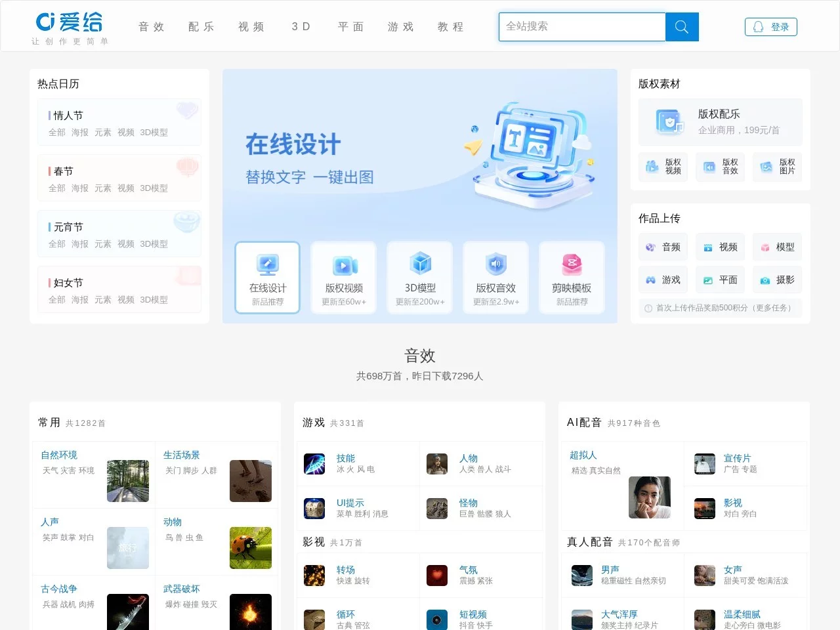The width and height of the screenshot is (840, 630).
Task: Click inside the 全站搜索 search field
Action: pos(581,27)
